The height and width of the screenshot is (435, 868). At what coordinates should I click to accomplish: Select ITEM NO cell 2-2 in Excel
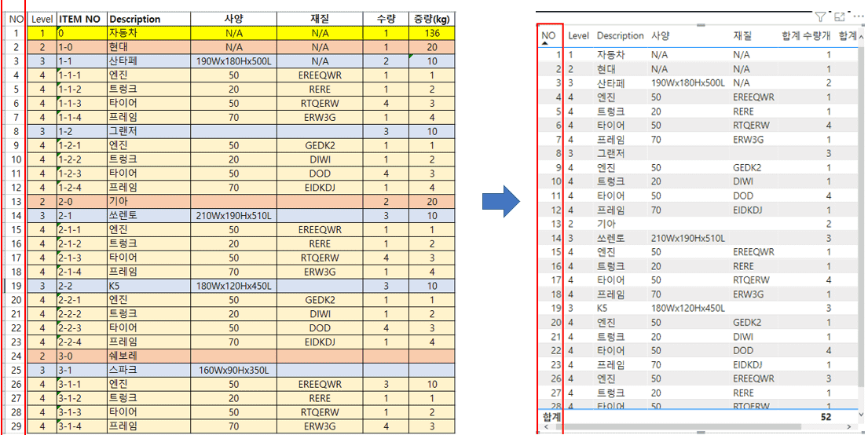tap(82, 286)
